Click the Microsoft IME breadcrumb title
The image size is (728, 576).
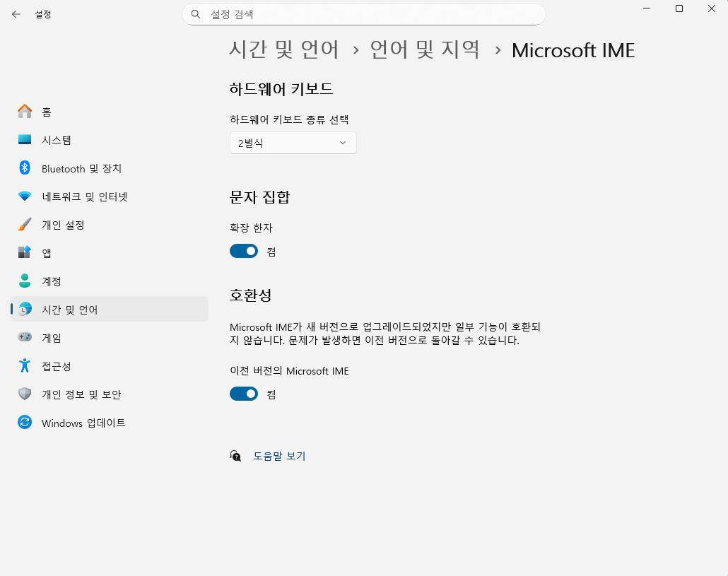(573, 50)
